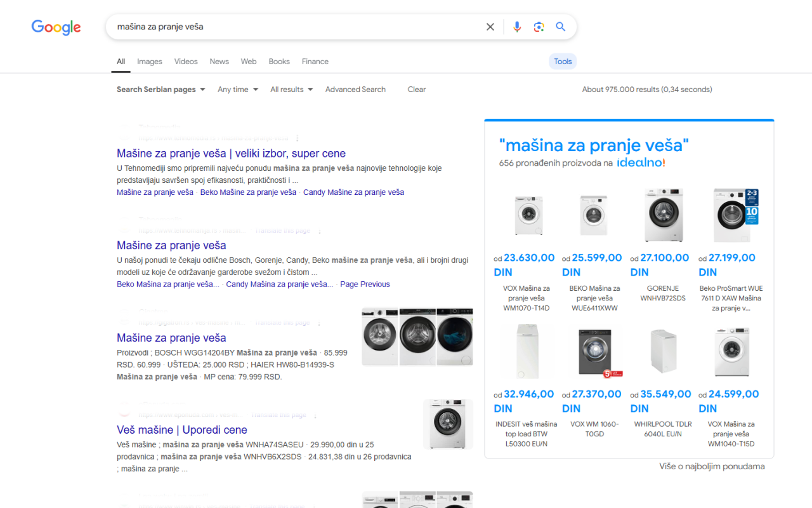Click Clear to reset search filters
Image resolution: width=812 pixels, height=508 pixels.
click(x=417, y=90)
